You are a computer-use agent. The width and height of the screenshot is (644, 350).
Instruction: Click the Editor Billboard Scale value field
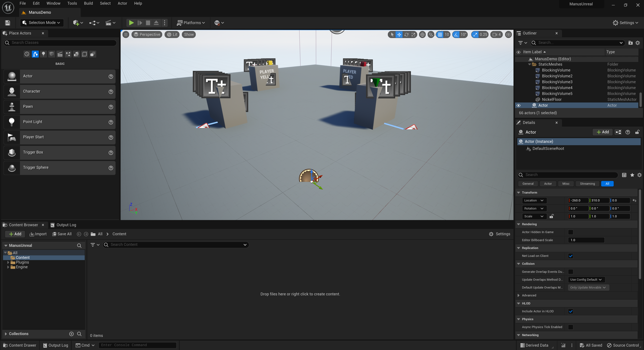pyautogui.click(x=586, y=240)
